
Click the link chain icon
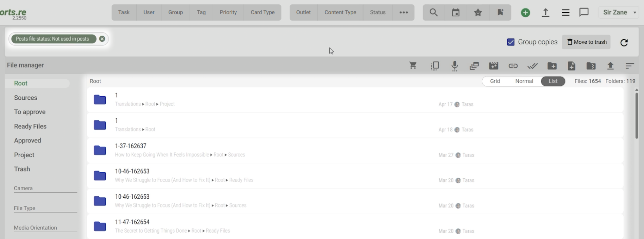click(x=513, y=66)
